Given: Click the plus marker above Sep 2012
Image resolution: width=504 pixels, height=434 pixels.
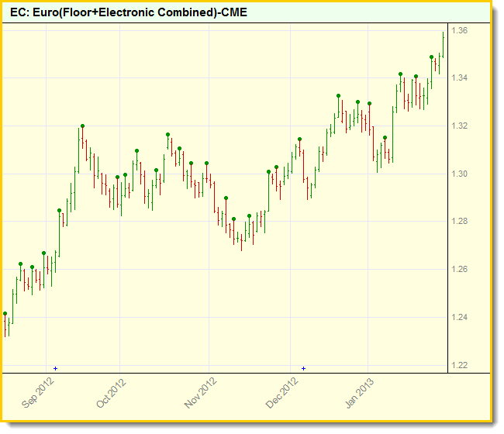Looking at the screenshot, I should click(x=55, y=368).
